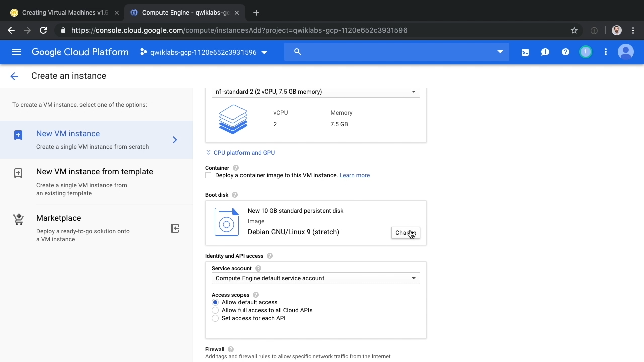Expand CPU platform and GPU section
The width and height of the screenshot is (644, 362).
[x=240, y=153]
